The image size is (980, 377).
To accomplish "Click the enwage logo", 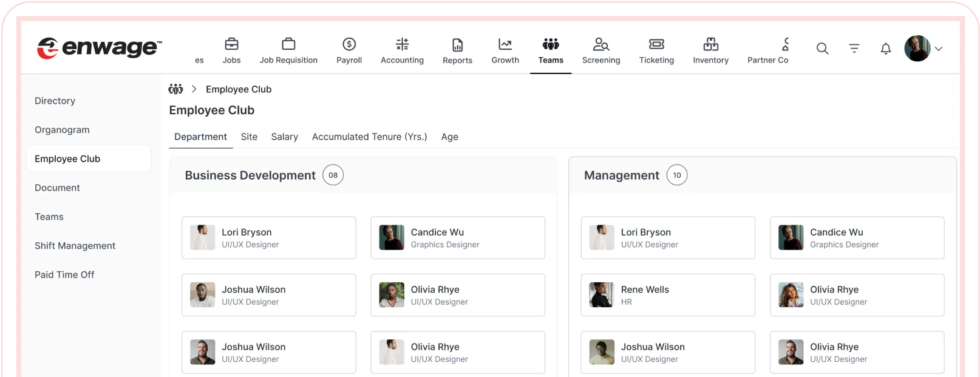I will (100, 48).
